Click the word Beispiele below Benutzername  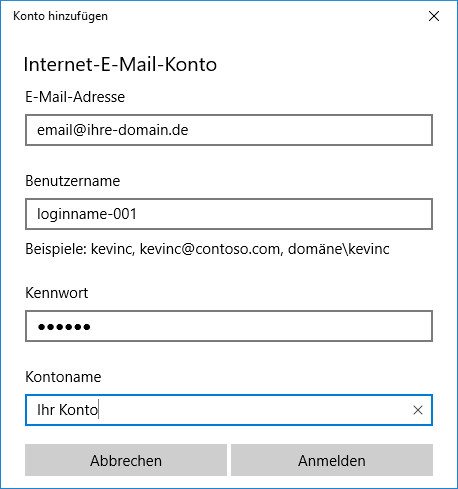point(56,249)
